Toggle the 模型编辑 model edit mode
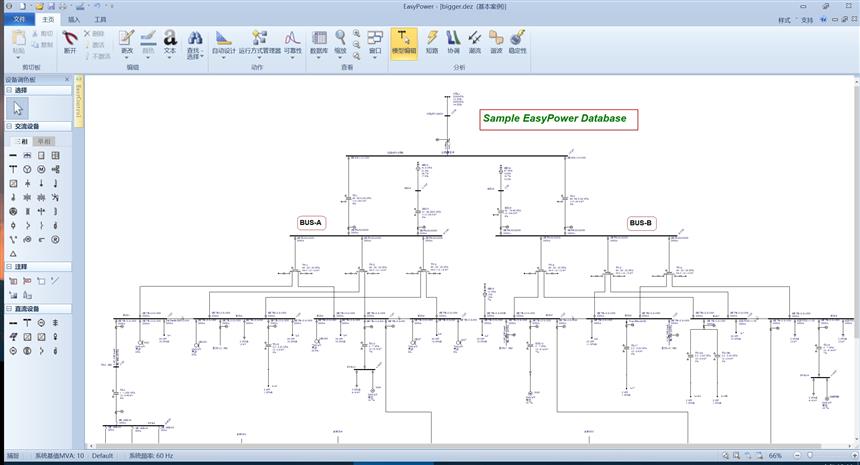860x465 pixels. click(404, 42)
